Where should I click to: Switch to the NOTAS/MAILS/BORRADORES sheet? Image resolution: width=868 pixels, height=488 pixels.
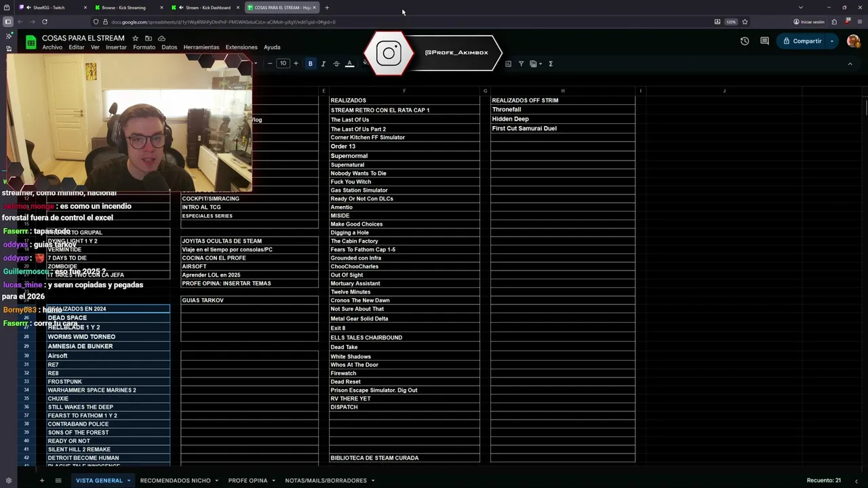point(325,481)
